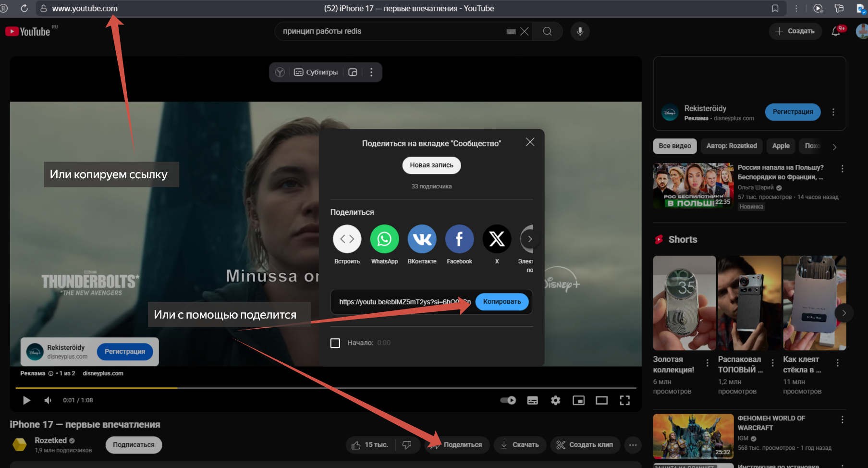
Task: Click 'Субтитры' in the video overlay toolbar
Action: [316, 72]
